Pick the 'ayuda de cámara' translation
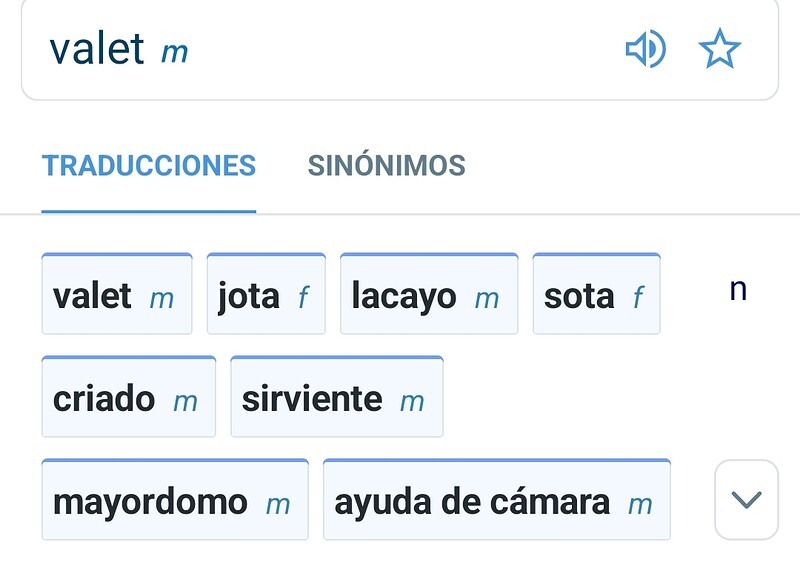Viewport: 800px width, 582px height. coord(497,500)
